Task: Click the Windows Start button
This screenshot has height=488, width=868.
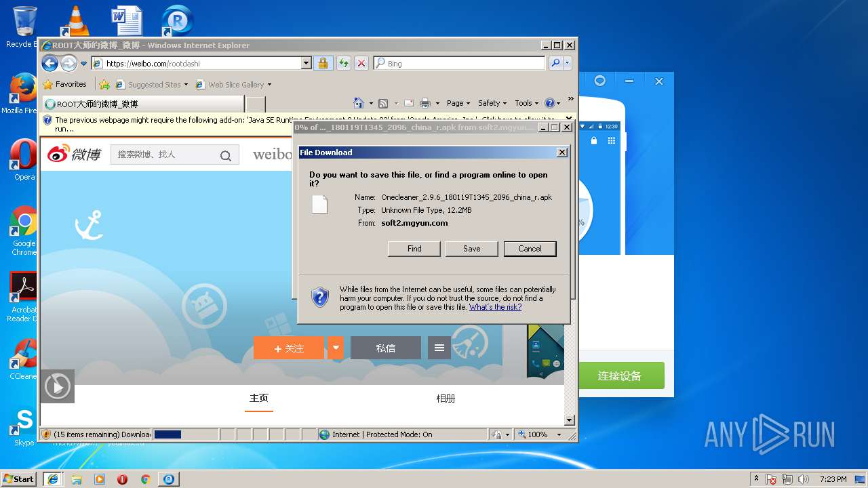Action: pos(19,479)
